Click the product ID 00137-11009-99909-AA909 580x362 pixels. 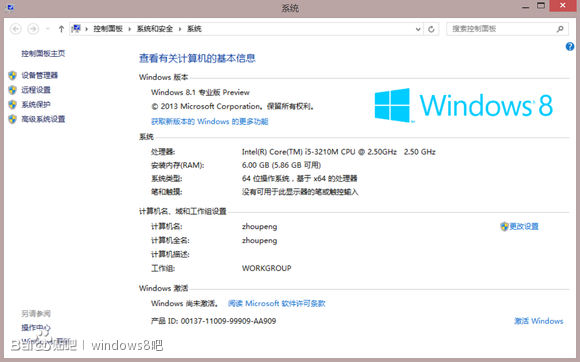pyautogui.click(x=228, y=321)
